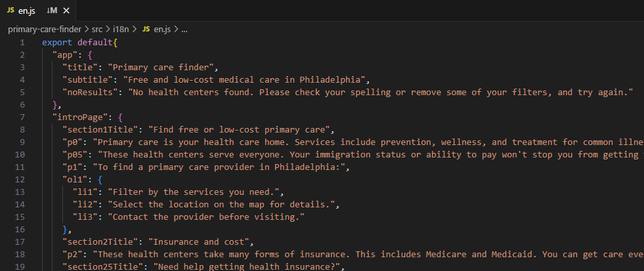Screen dimensions: 644x271
Task: Open the i18n breadcrumb dropdown
Action: pos(122,29)
